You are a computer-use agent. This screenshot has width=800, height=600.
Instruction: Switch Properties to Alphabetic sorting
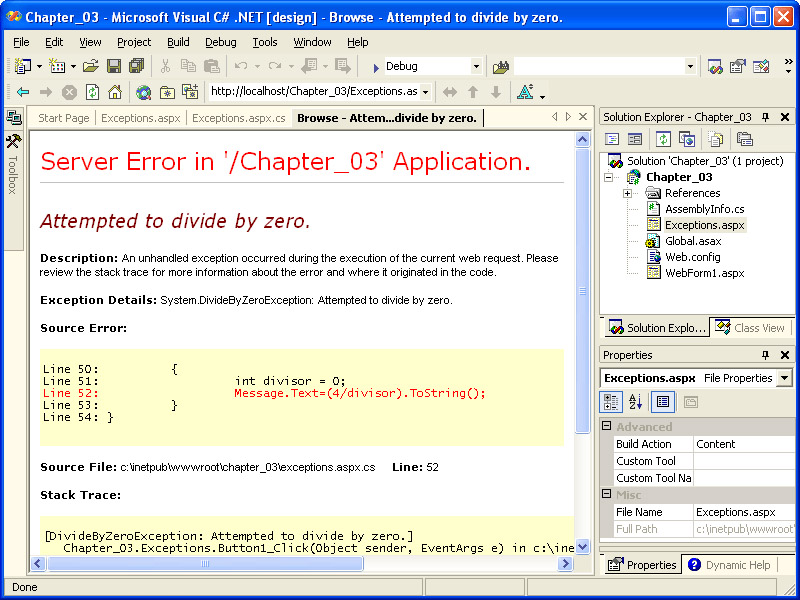[x=636, y=402]
